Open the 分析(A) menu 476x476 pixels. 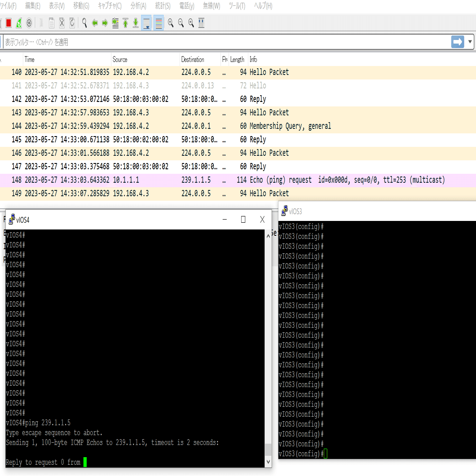[138, 6]
